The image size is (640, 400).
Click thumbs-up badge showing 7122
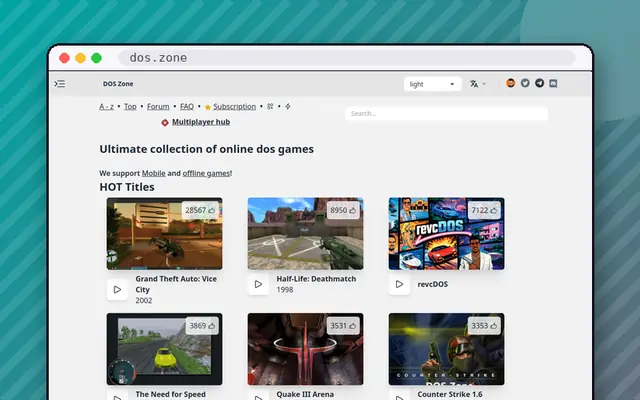click(x=484, y=210)
